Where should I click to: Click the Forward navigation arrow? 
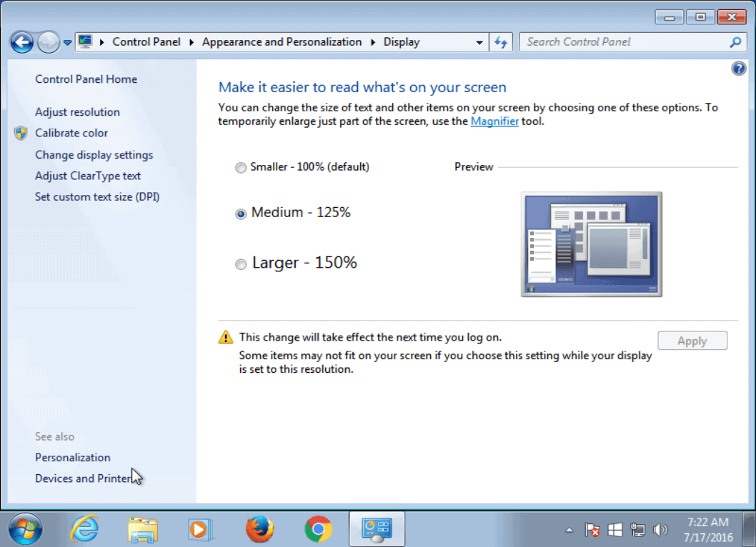coord(48,42)
